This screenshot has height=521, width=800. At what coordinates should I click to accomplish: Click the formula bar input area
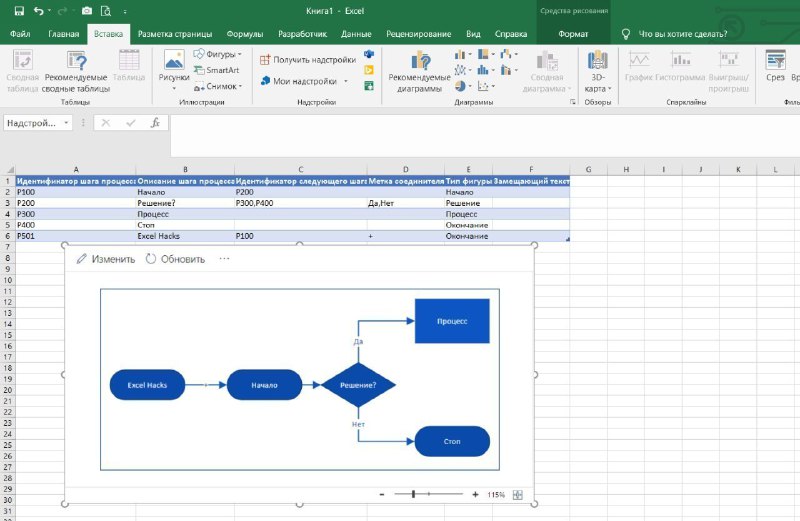tap(485, 135)
